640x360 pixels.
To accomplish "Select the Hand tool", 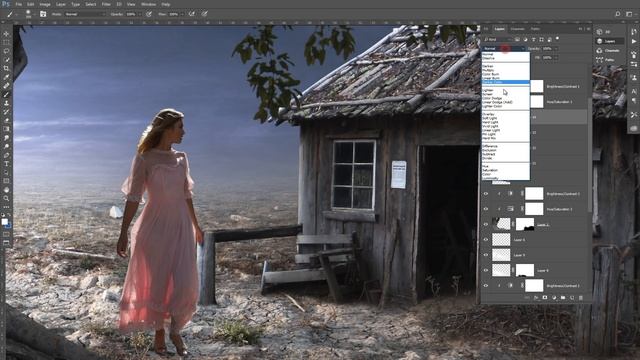I will (x=6, y=189).
